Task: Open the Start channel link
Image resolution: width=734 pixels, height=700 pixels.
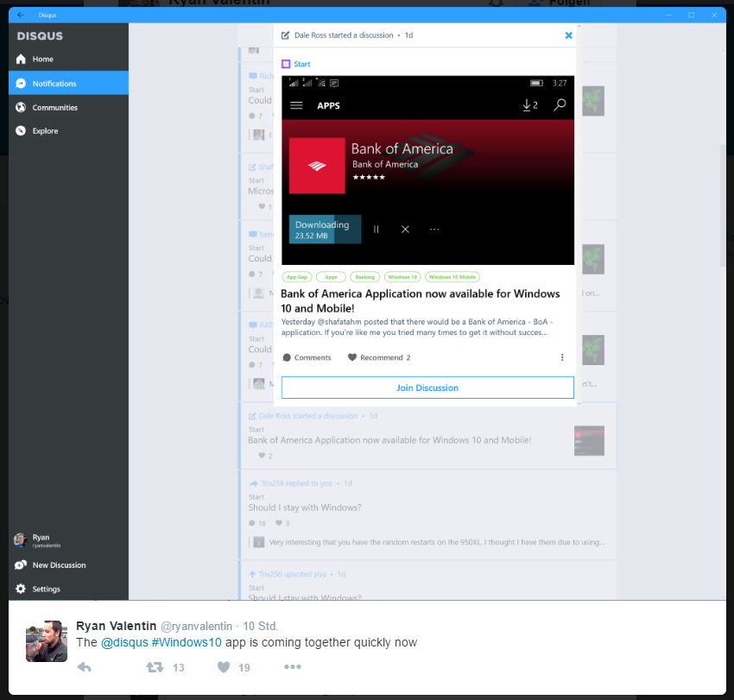Action: (x=302, y=64)
